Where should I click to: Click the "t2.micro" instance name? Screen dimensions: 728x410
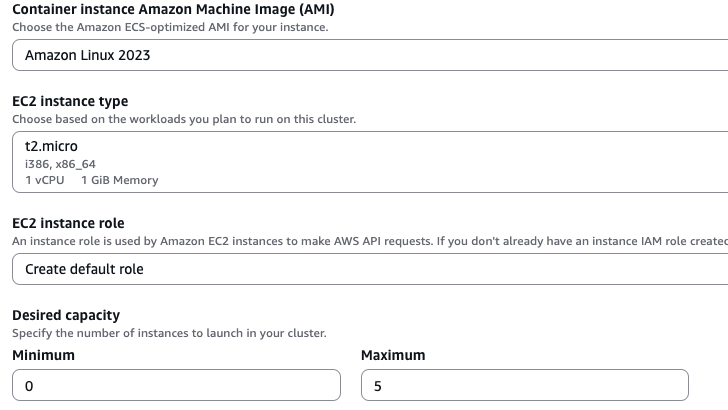[51, 146]
